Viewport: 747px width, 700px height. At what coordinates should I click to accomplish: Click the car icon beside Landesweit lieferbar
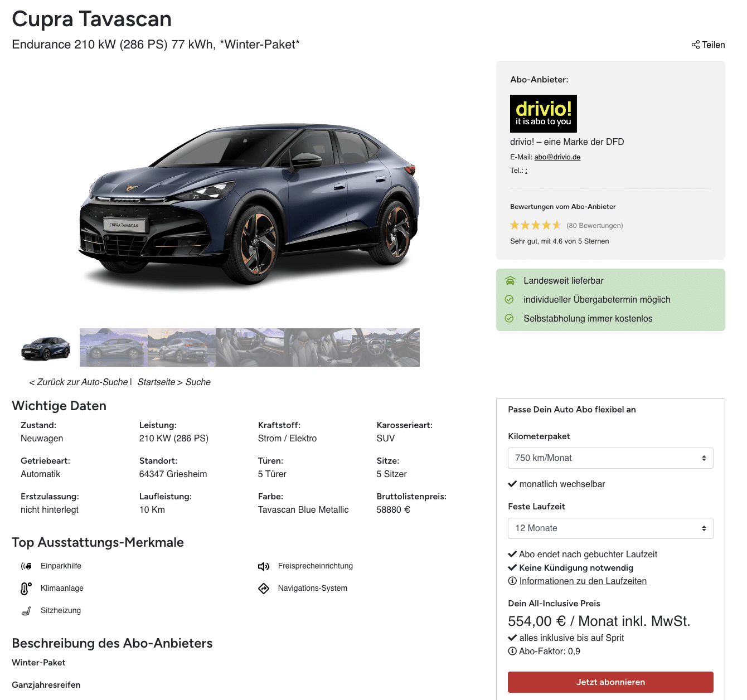(x=510, y=280)
